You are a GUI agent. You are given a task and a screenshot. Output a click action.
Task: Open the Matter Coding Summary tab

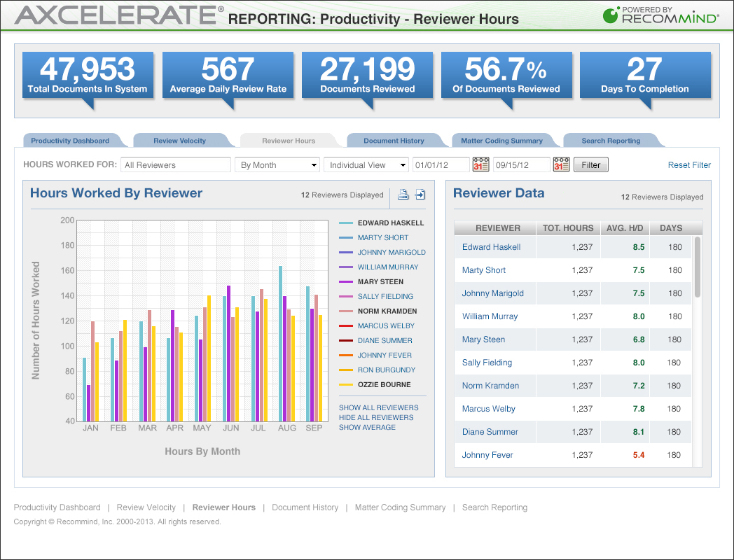[501, 141]
